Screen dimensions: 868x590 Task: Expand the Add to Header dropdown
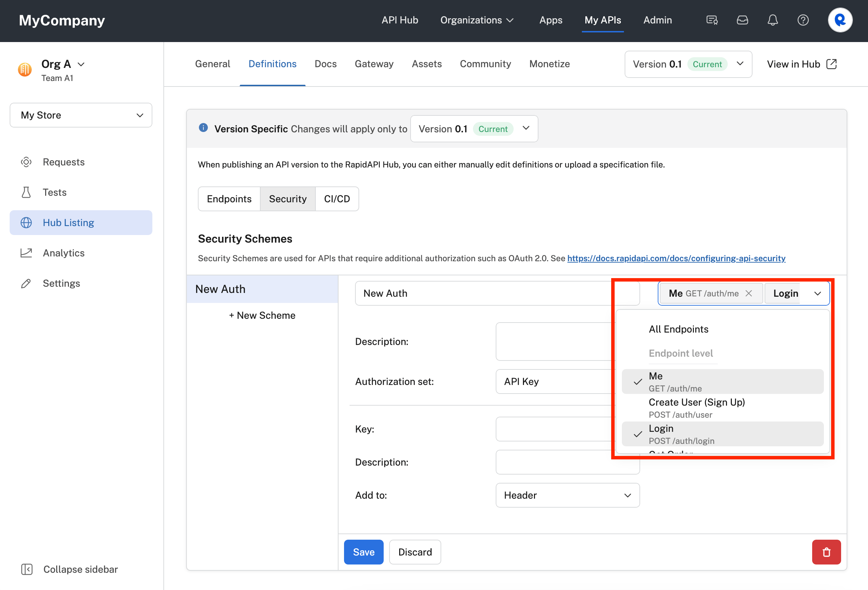pyautogui.click(x=567, y=495)
